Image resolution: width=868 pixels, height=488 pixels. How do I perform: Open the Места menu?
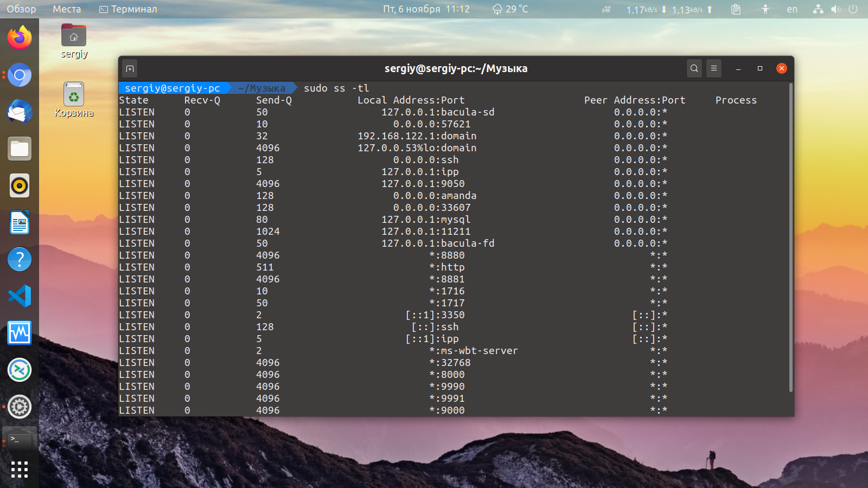point(67,9)
